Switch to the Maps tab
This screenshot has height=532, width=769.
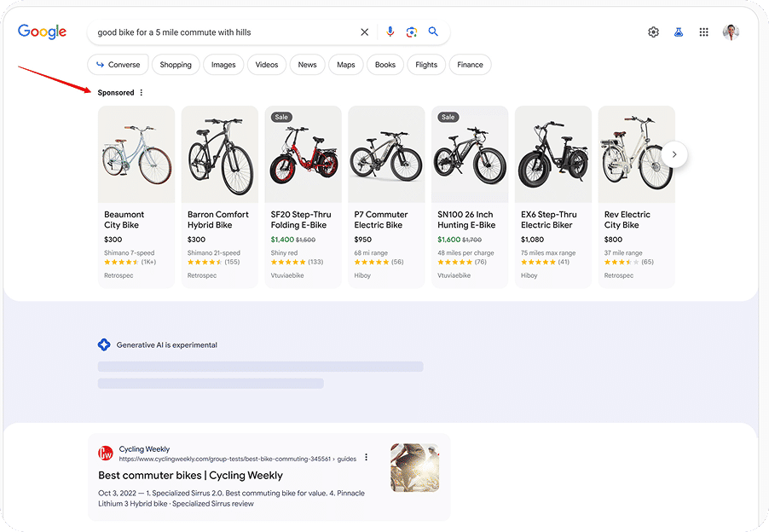[x=346, y=65]
